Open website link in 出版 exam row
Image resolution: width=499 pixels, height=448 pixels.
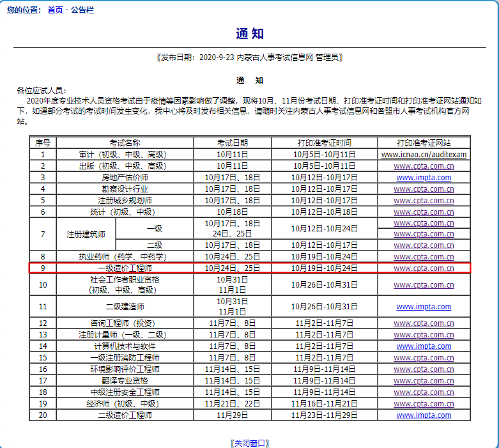coord(424,166)
